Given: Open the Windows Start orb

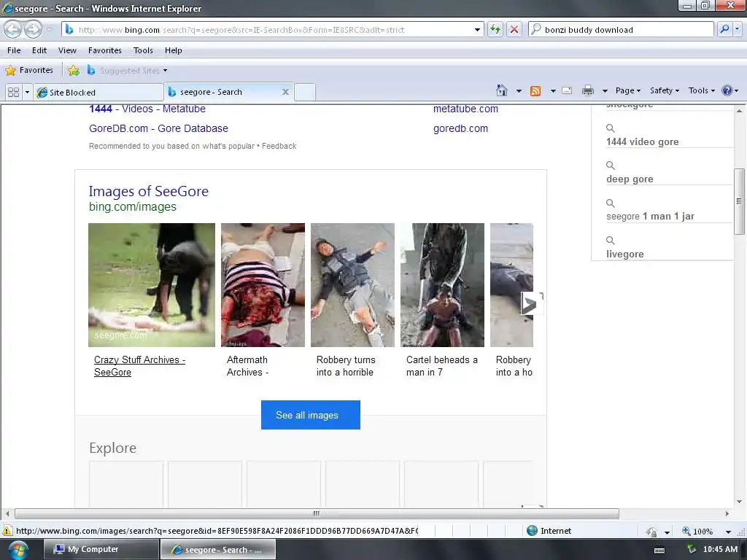Looking at the screenshot, I should point(18,550).
